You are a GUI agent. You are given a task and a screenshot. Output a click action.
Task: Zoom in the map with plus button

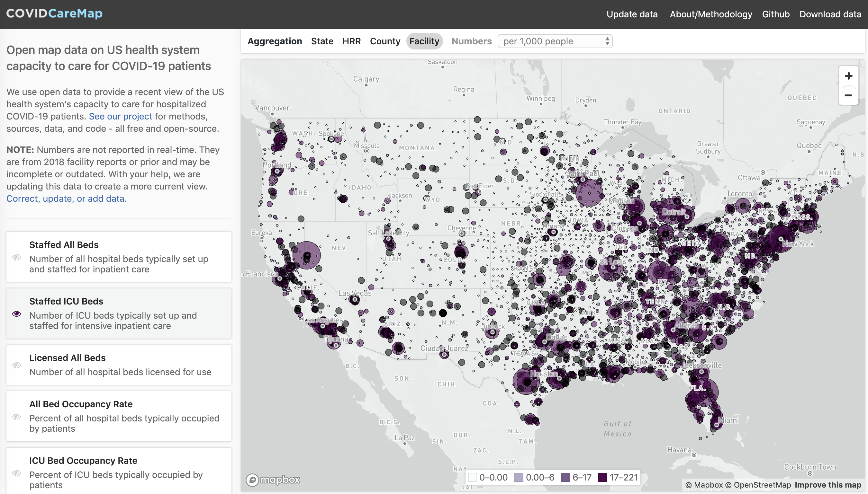tap(848, 76)
